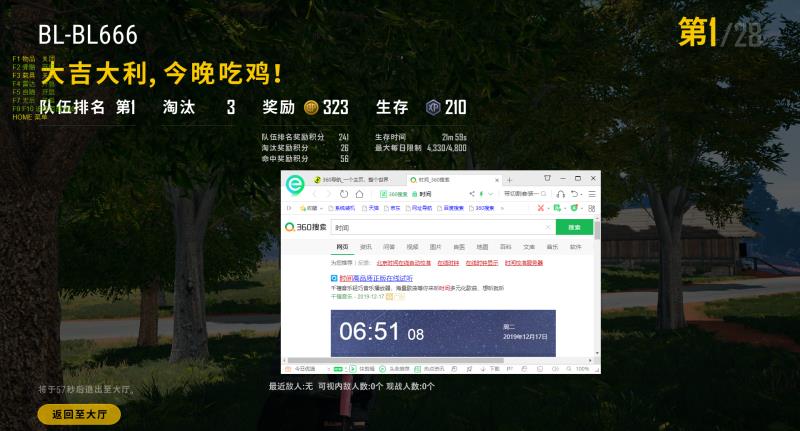Select the 地图 search category tab

coord(482,247)
